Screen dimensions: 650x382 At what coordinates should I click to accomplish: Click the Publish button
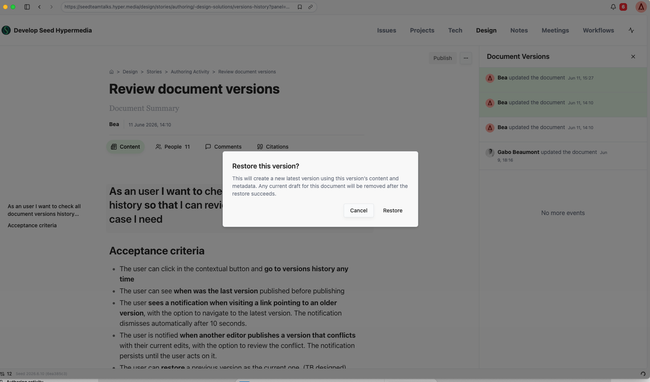[x=442, y=58]
